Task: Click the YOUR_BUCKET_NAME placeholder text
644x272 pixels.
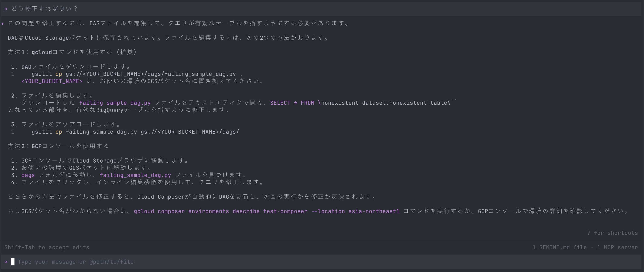Action: pos(52,81)
